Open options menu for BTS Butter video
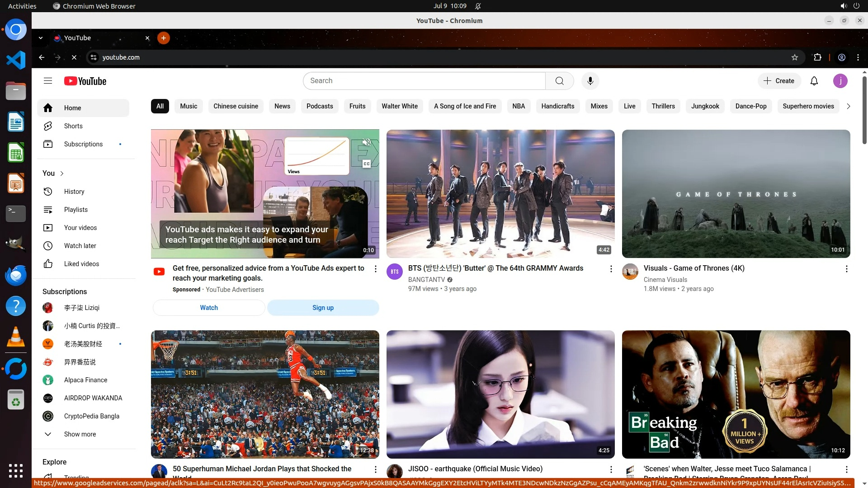 611,269
